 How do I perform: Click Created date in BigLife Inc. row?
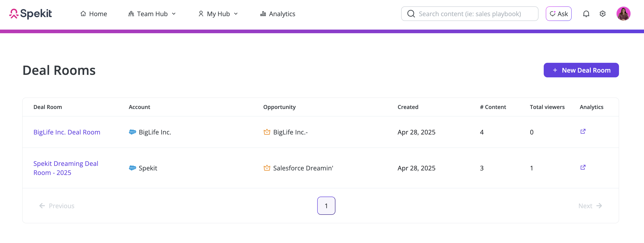pos(416,132)
